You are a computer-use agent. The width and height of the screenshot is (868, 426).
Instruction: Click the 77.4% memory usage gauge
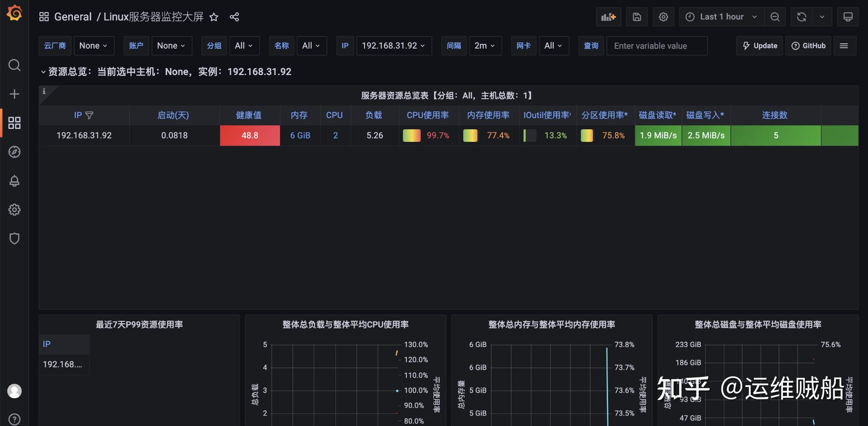click(489, 135)
